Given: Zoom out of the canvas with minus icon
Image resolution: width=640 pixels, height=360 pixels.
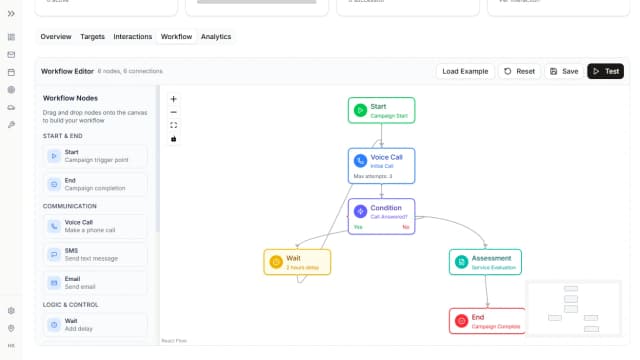Looking at the screenshot, I should tap(173, 112).
